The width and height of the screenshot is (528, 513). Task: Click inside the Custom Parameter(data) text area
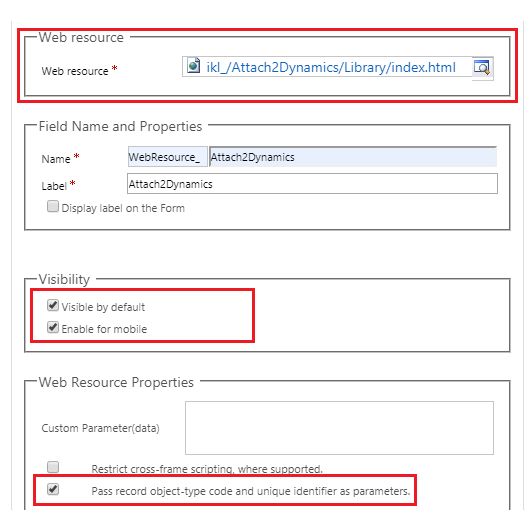(339, 428)
